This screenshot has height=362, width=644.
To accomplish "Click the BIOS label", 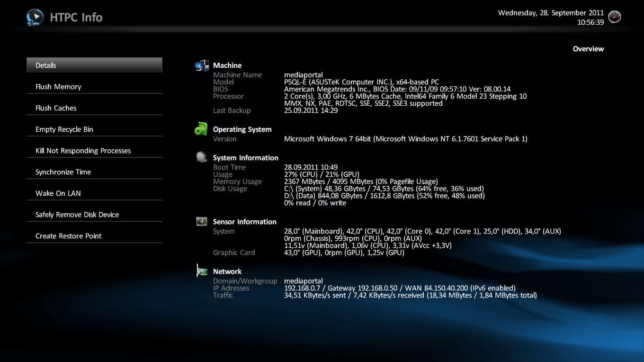I will click(221, 89).
